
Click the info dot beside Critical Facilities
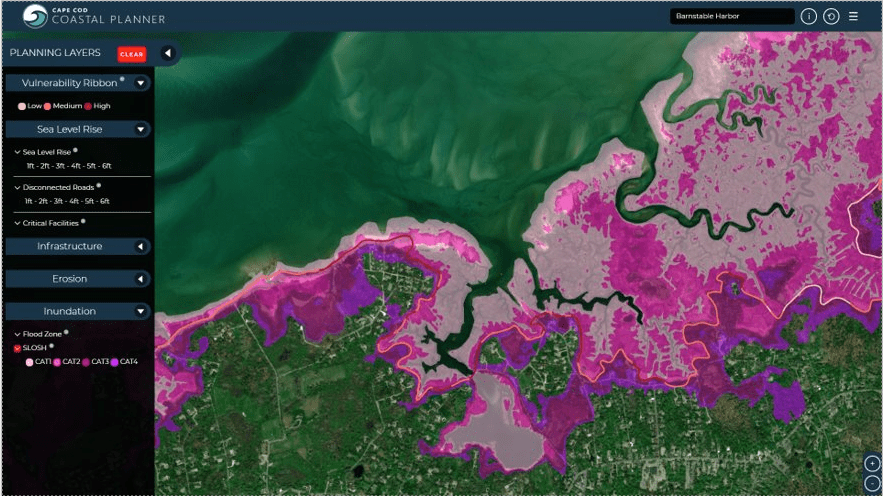pos(83,221)
